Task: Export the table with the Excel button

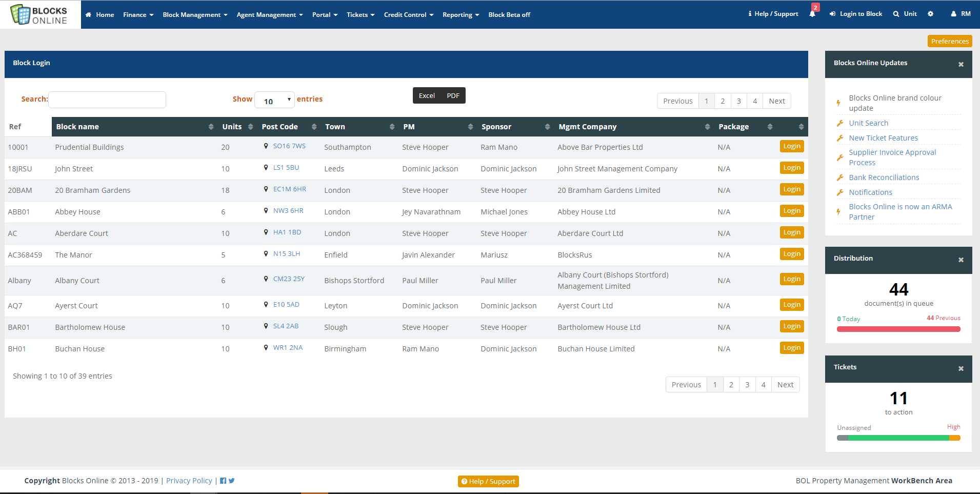Action: pos(427,96)
